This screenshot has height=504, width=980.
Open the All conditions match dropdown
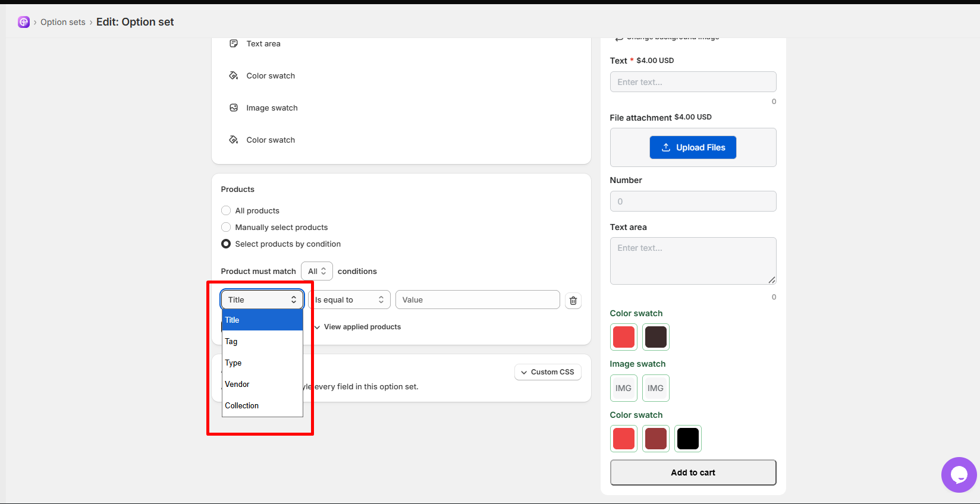pos(317,271)
